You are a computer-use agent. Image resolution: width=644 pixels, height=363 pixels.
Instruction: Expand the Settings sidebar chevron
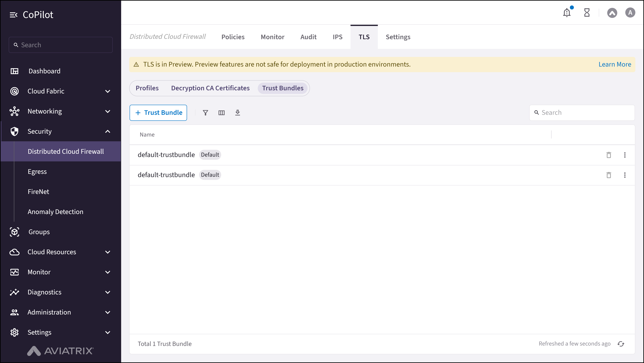pos(108,332)
